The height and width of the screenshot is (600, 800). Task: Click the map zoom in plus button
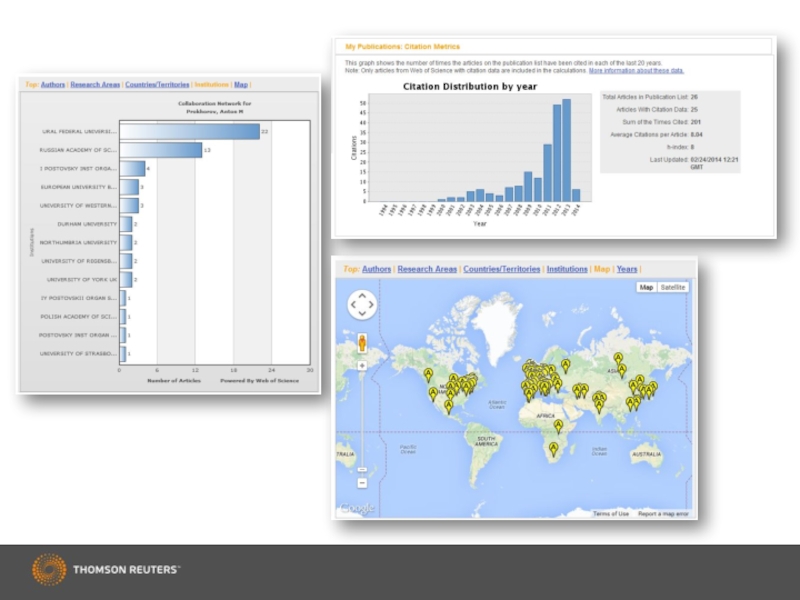coord(362,366)
